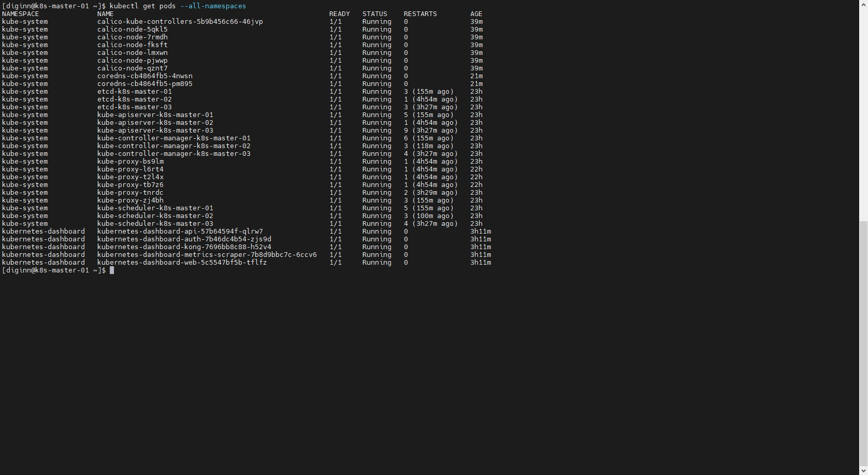Click the scrollbar up arrow
The width and height of the screenshot is (868, 475).
click(x=863, y=4)
